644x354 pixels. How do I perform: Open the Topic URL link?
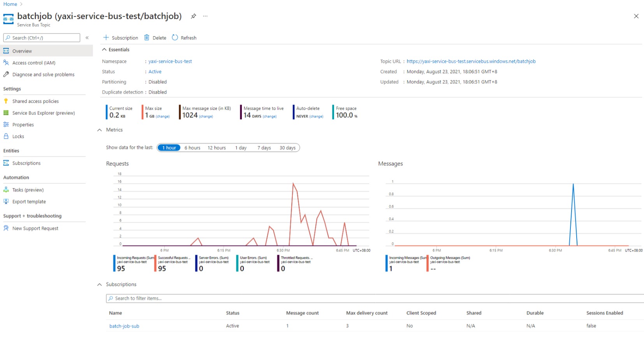click(x=471, y=62)
